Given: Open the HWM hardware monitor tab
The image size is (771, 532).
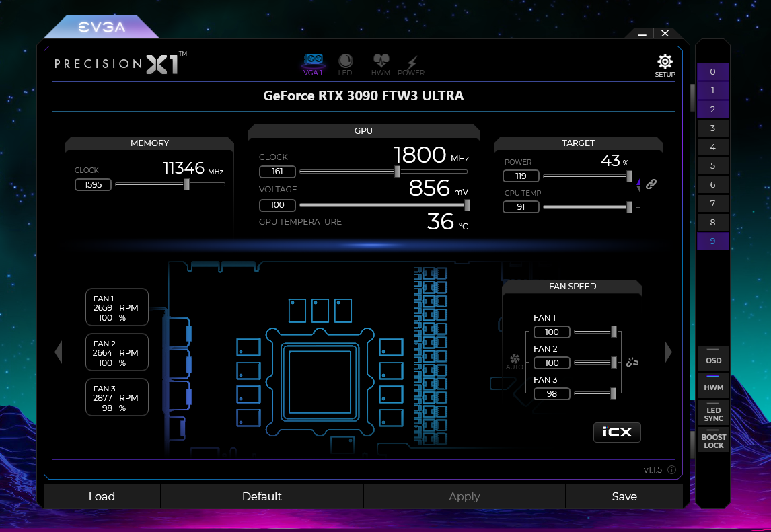Looking at the screenshot, I should click(x=381, y=65).
